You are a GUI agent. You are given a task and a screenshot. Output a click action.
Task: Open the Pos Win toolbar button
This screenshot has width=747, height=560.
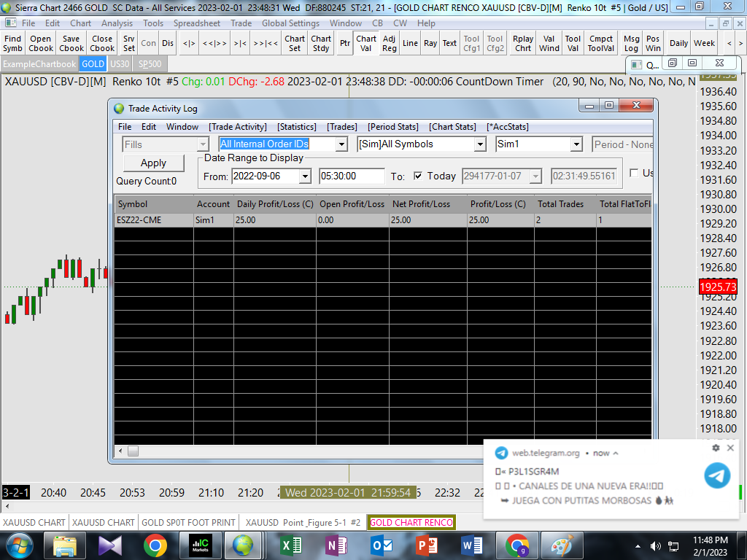653,43
